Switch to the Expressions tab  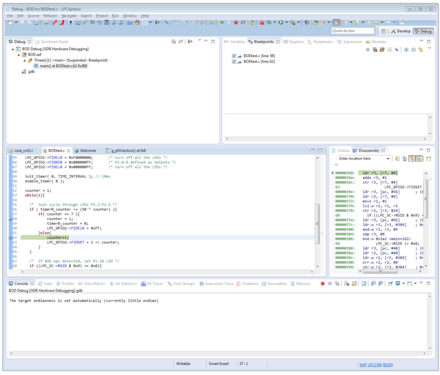pyautogui.click(x=350, y=42)
